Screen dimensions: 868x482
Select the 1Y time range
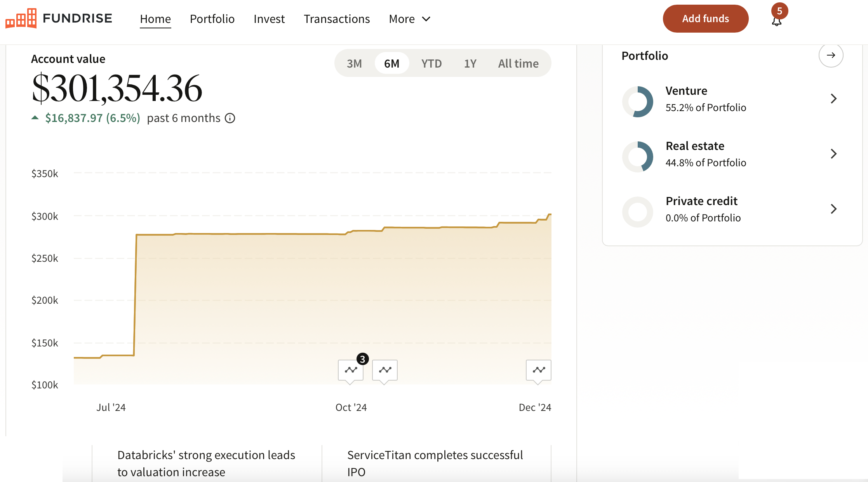tap(470, 63)
